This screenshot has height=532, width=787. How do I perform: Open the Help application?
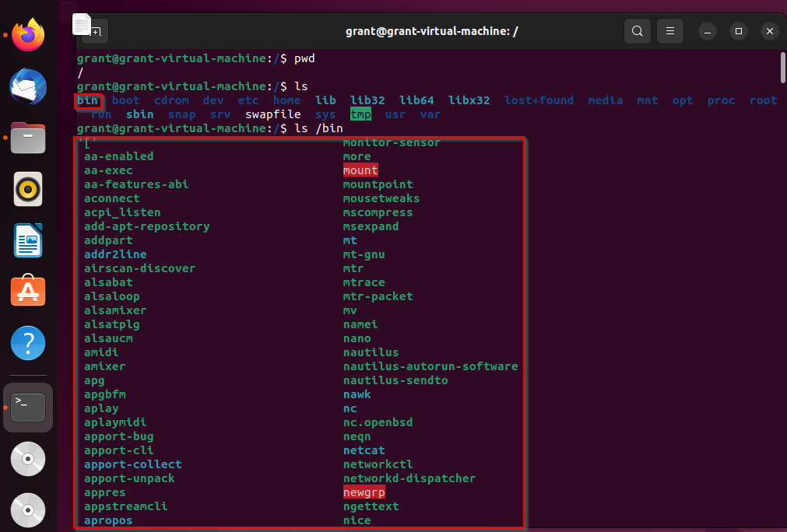28,343
